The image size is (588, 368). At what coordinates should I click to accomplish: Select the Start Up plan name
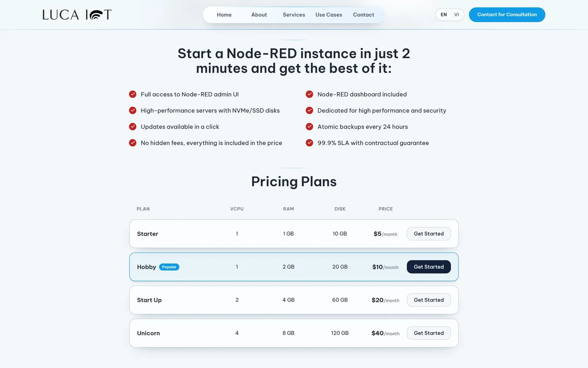(149, 300)
